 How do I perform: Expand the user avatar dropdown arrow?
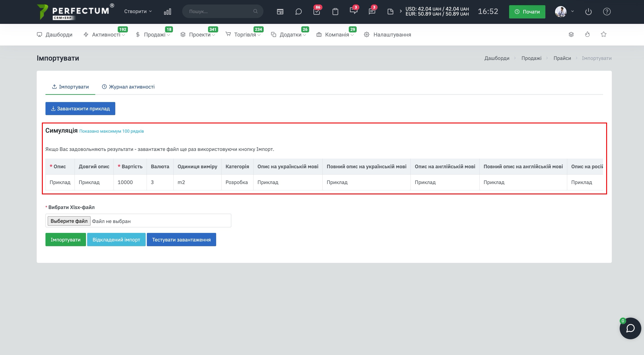[572, 11]
